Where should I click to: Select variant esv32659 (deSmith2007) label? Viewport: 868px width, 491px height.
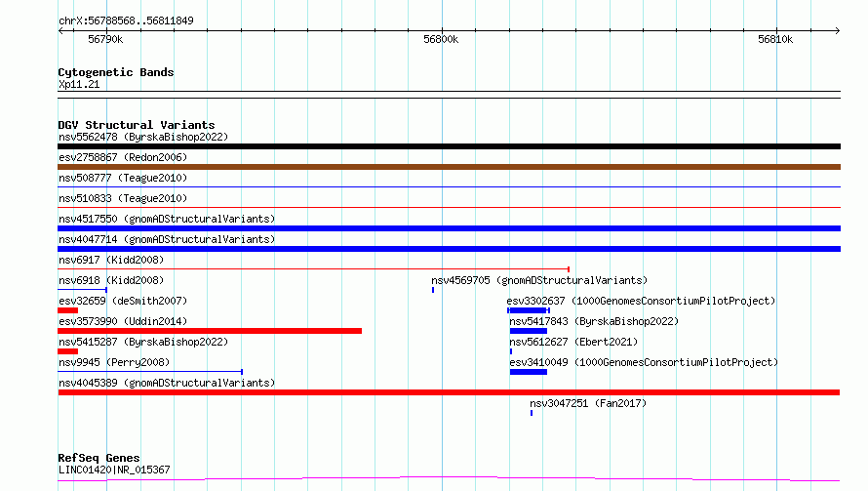(123, 301)
